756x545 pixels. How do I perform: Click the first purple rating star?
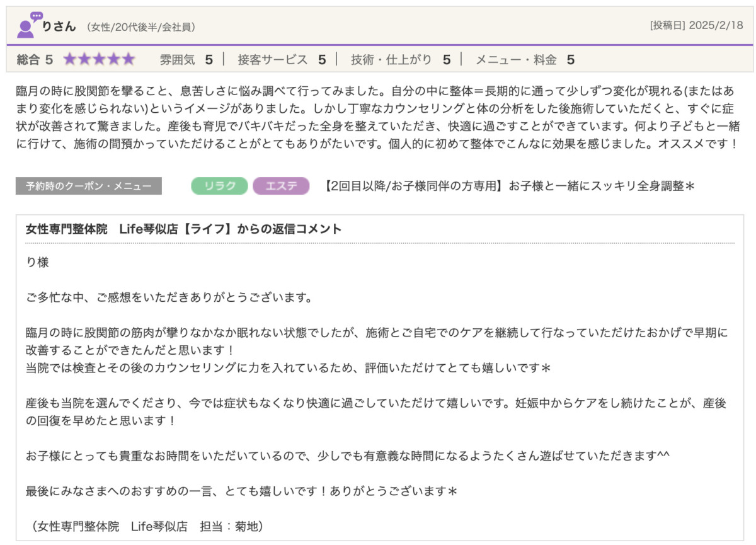pos(69,60)
